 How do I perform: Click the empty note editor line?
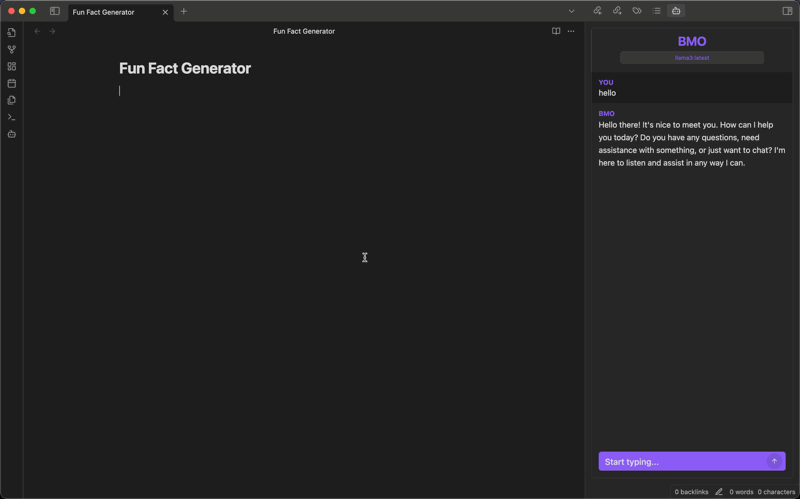[x=304, y=91]
